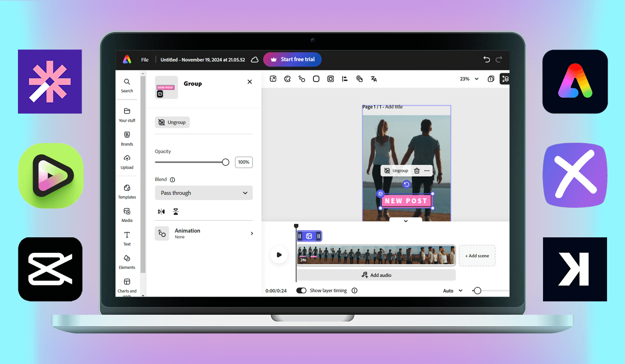
Task: Click the Add title page label
Action: (x=394, y=107)
